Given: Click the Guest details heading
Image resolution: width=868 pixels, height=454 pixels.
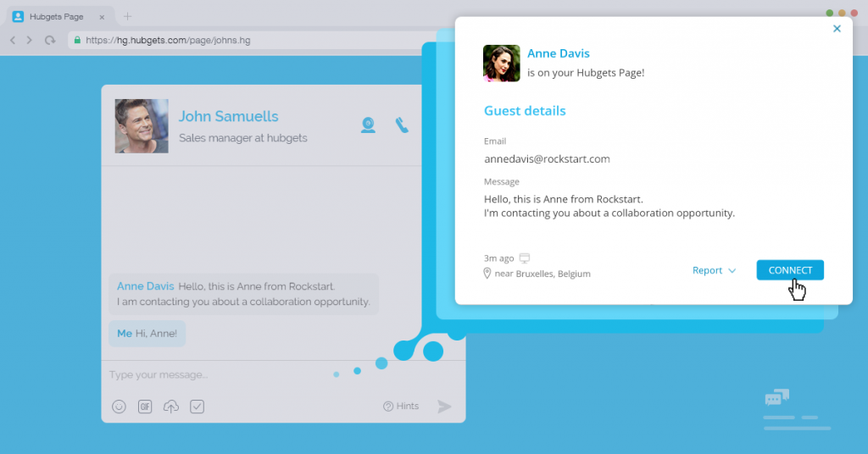Looking at the screenshot, I should coord(525,111).
